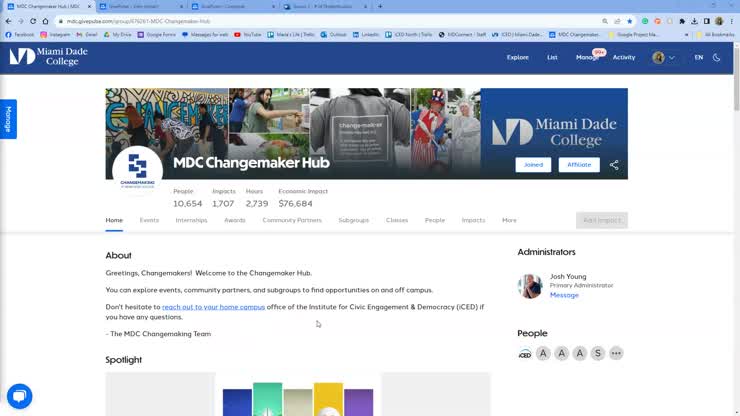The image size is (740, 416).
Task: Click the share icon in the banner
Action: [614, 165]
